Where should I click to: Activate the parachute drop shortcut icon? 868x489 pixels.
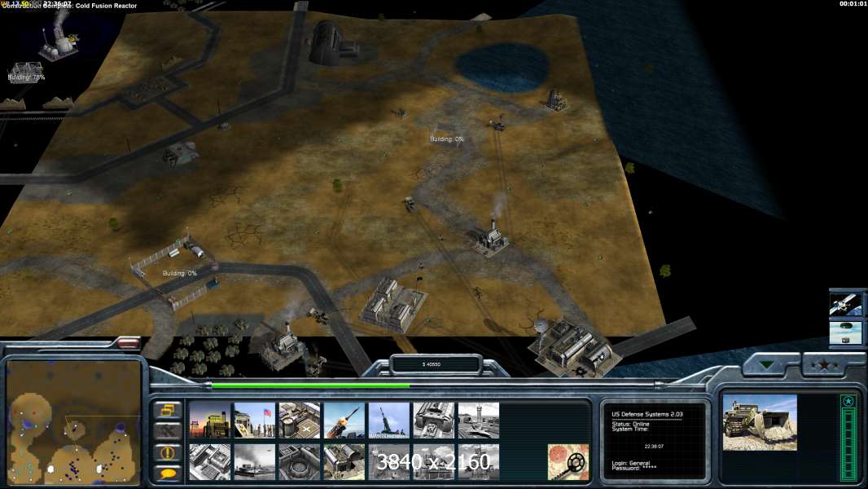(845, 333)
